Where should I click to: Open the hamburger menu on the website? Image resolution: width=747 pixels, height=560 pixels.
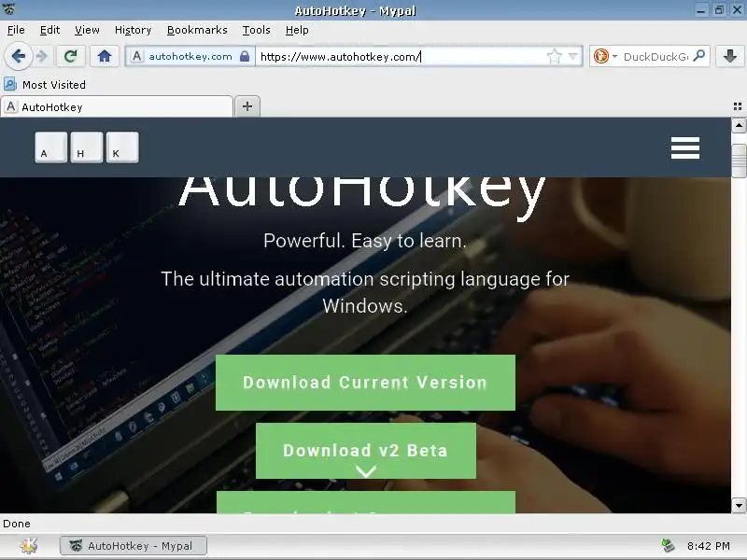[685, 147]
